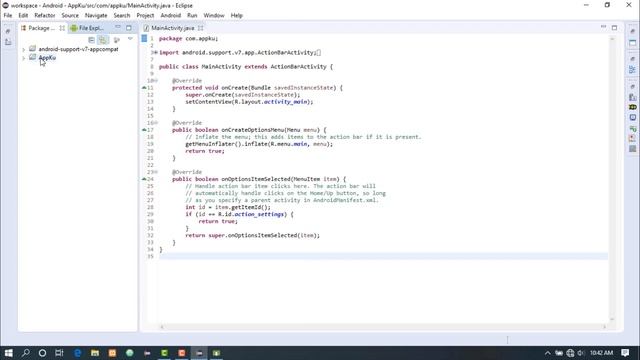Viewport: 640px width, 360px height.
Task: Click the override marker at line 24
Action: [144, 179]
